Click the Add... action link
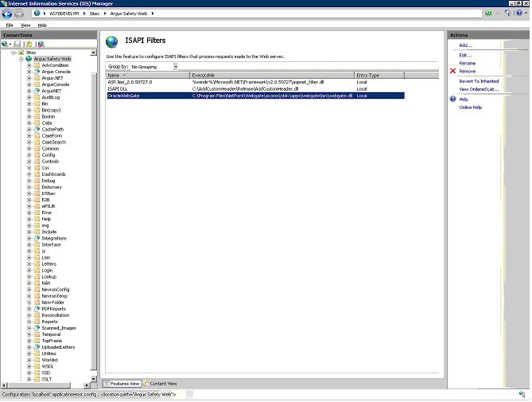 pos(465,45)
